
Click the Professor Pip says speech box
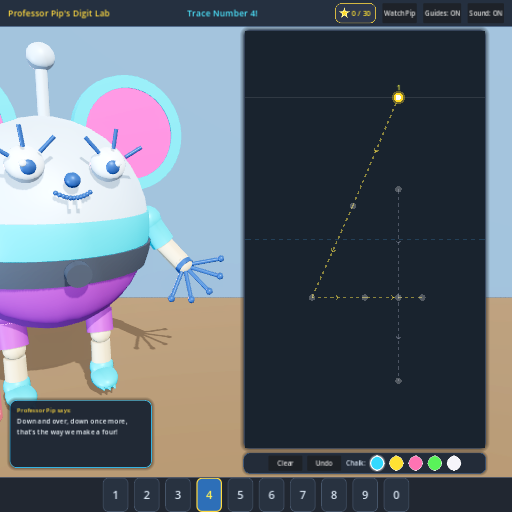pyautogui.click(x=81, y=434)
